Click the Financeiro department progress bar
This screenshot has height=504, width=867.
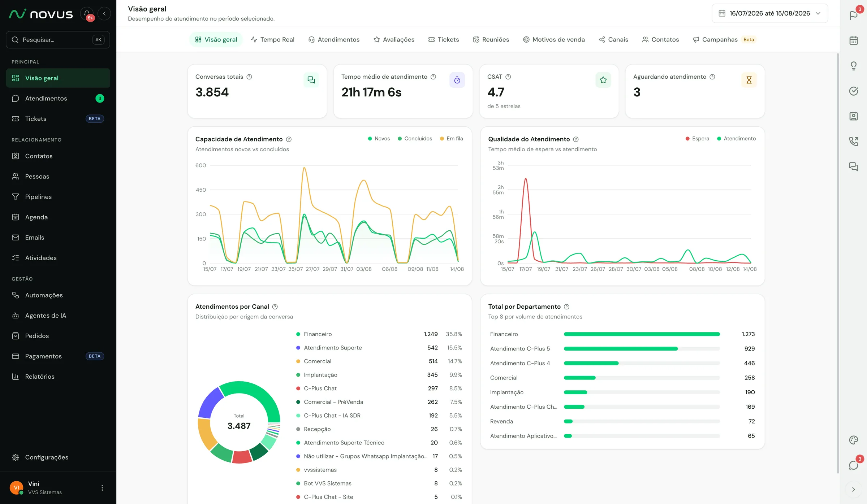pyautogui.click(x=642, y=334)
